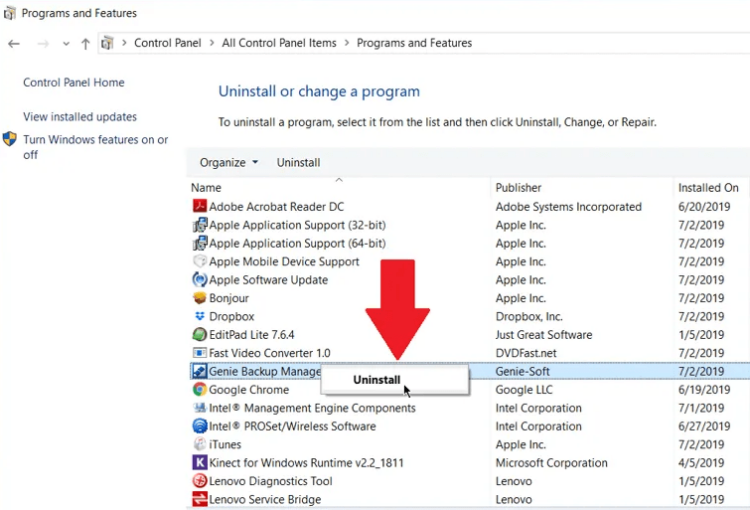
Task: Click the iTunes program icon
Action: pos(199,444)
